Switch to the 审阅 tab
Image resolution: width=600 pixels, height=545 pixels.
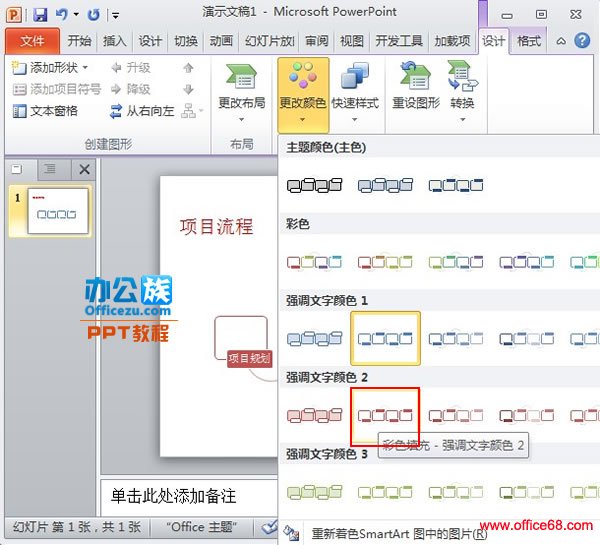(316, 41)
